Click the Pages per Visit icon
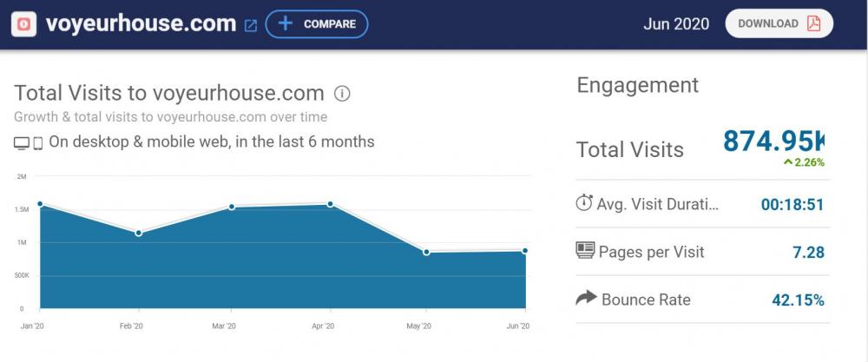Screen dimensions: 868x362 585,251
